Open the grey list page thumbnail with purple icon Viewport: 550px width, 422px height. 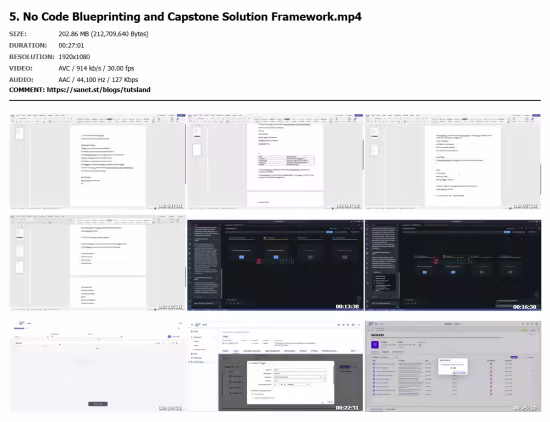tap(453, 366)
